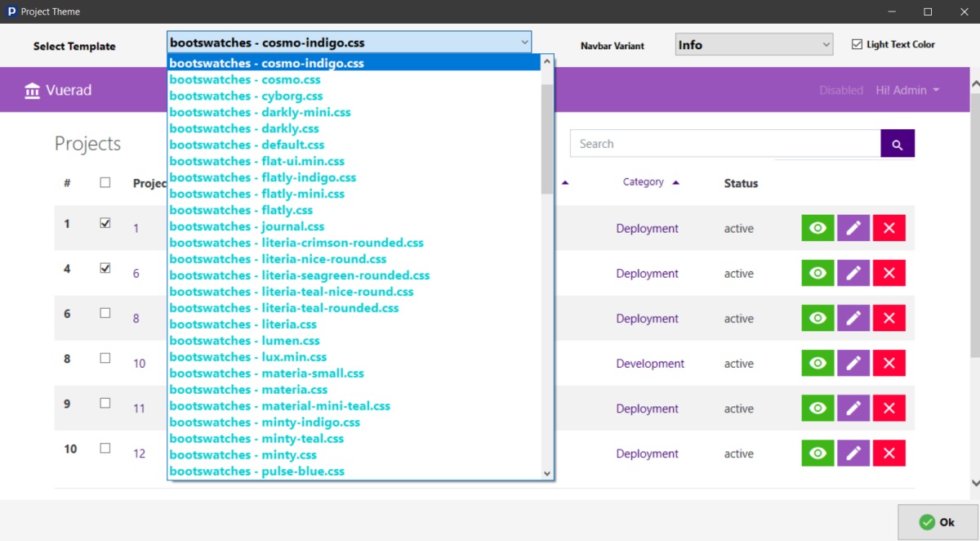Check the checkbox in row 8
The height and width of the screenshot is (541, 980).
click(105, 358)
